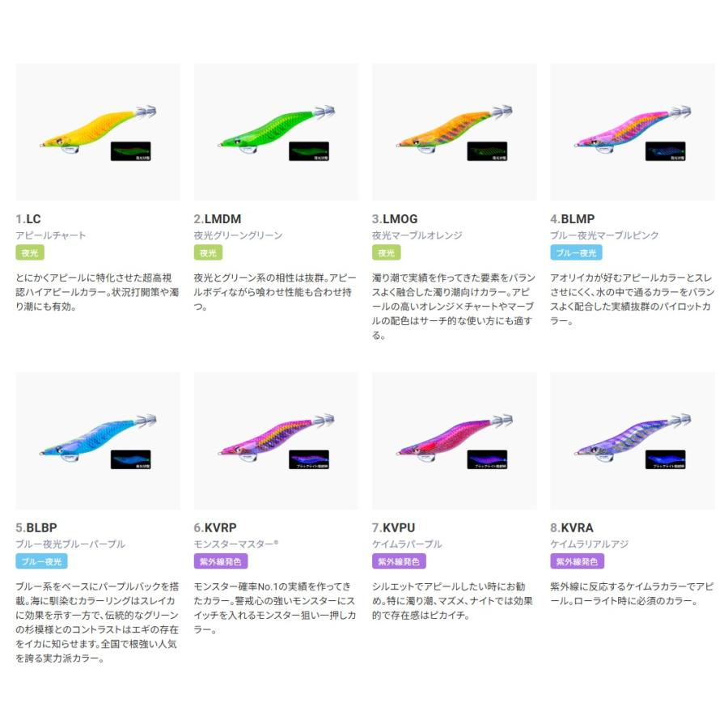728x728 pixels.
Task: Click the blue 5.BLBP lure image
Action: click(98, 441)
